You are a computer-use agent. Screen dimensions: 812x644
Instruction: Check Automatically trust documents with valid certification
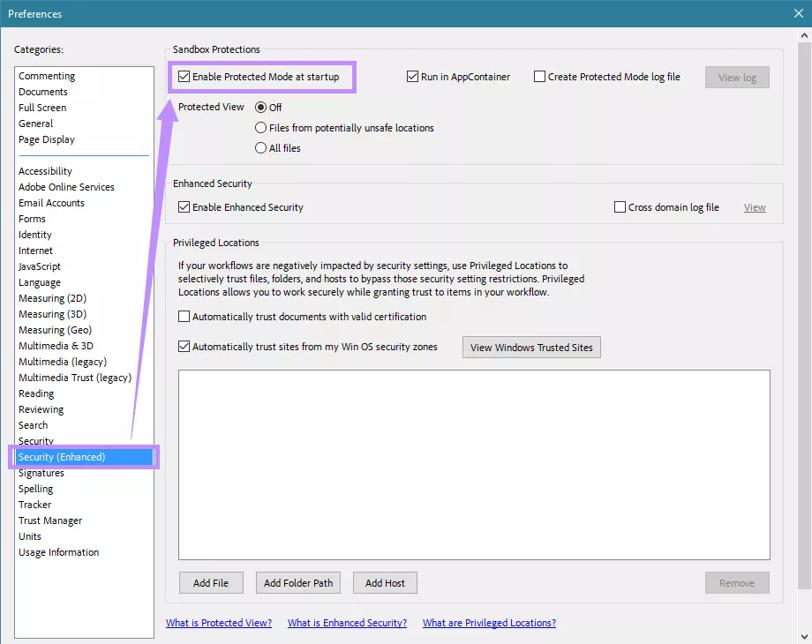click(x=184, y=317)
